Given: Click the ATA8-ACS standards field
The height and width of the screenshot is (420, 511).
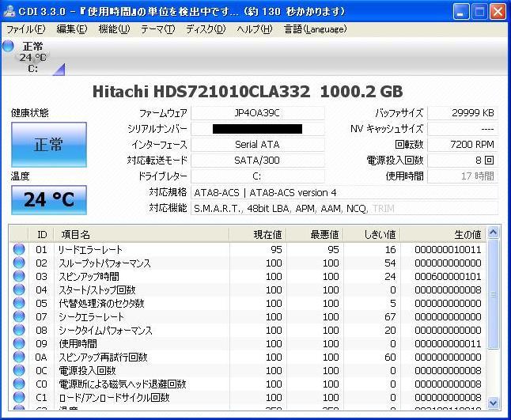Looking at the screenshot, I should pos(344,192).
